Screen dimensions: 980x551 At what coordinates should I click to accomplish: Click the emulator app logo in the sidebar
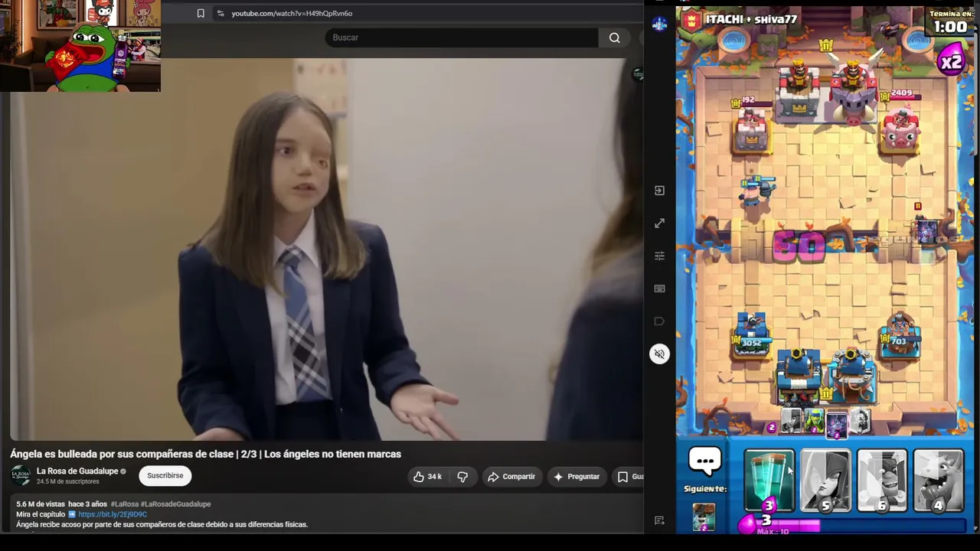pos(659,24)
